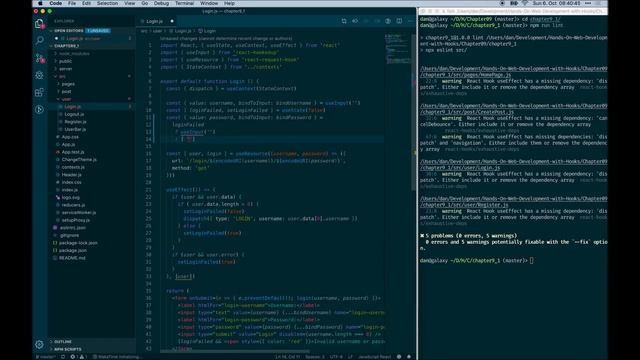Image resolution: width=640 pixels, height=360 pixels.
Task: Click Register.js path link in terminal
Action: click(x=513, y=202)
